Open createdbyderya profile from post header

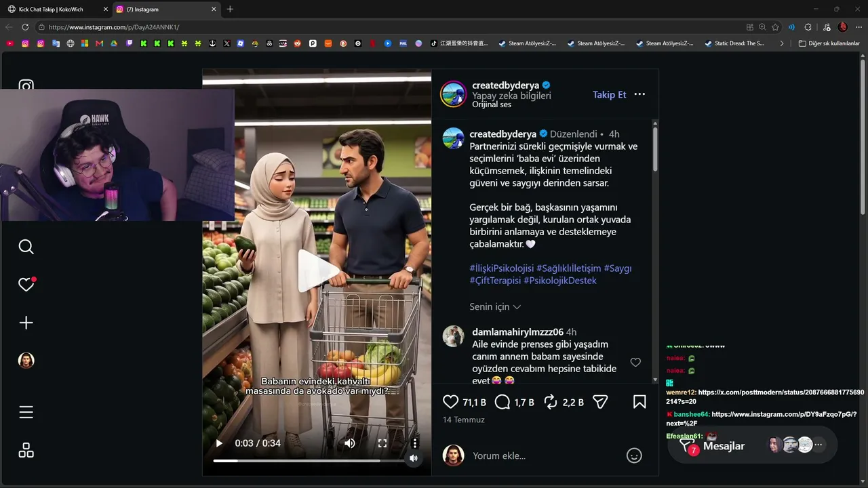click(x=505, y=85)
